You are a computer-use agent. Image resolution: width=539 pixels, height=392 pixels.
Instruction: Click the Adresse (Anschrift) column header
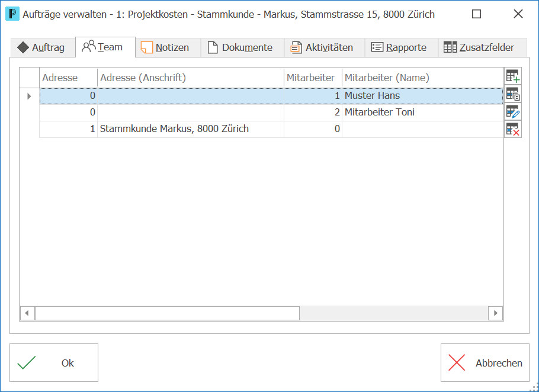(191, 78)
